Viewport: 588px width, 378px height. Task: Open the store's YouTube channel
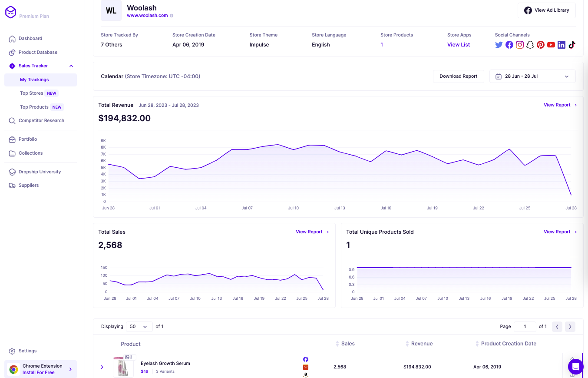[551, 45]
